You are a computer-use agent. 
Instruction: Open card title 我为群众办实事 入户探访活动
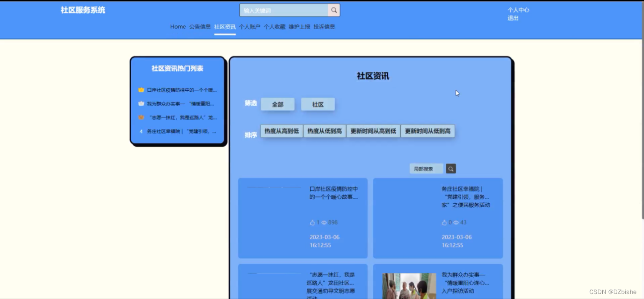(x=465, y=283)
